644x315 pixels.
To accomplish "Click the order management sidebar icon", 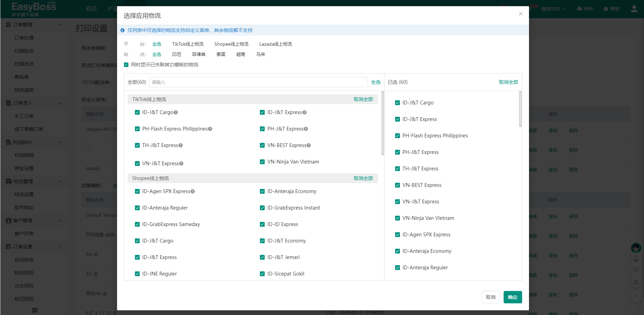I will [x=9, y=25].
